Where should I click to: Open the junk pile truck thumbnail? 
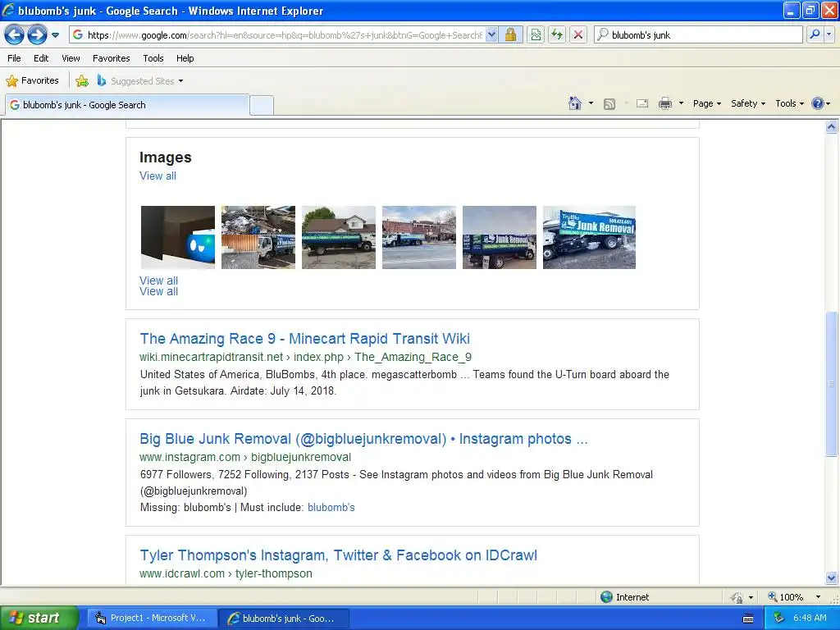(x=258, y=237)
